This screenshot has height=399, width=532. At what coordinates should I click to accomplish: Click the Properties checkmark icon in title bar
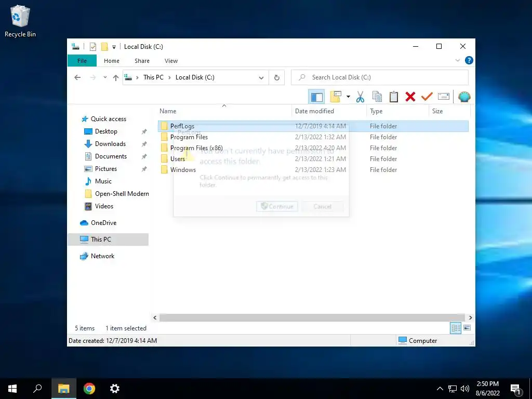click(x=92, y=47)
